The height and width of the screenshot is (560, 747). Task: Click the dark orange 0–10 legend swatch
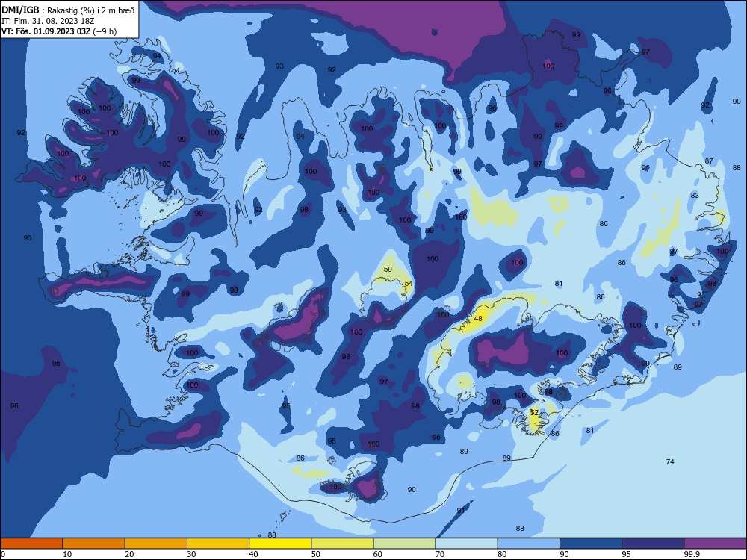pyautogui.click(x=31, y=544)
